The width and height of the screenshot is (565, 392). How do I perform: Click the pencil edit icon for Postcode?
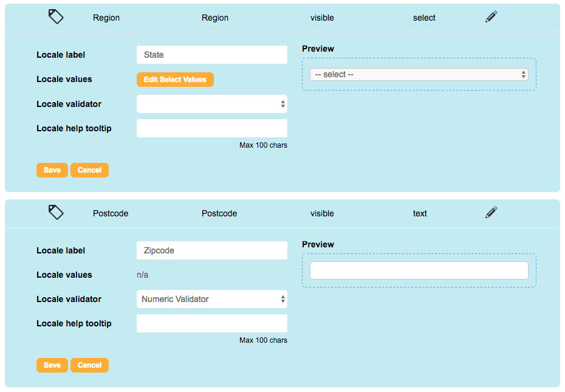491,213
